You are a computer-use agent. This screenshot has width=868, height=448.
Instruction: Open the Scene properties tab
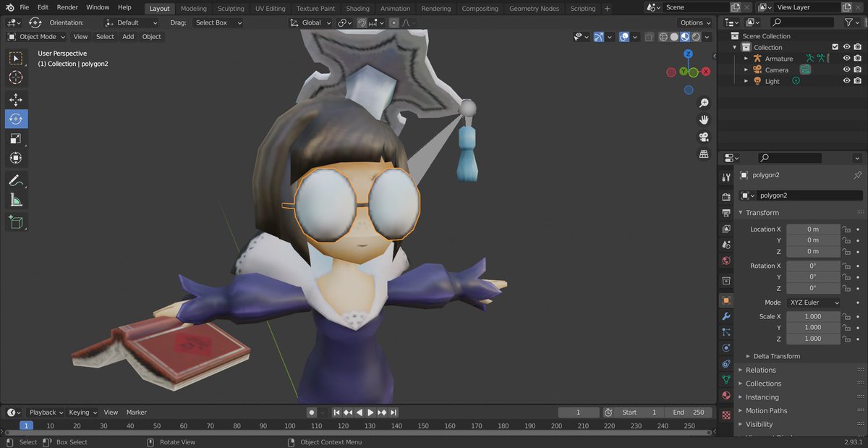pyautogui.click(x=726, y=245)
